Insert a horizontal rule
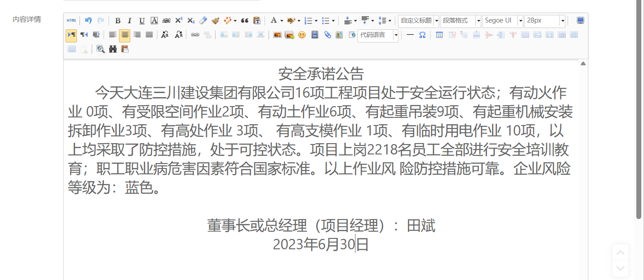 click(410, 35)
